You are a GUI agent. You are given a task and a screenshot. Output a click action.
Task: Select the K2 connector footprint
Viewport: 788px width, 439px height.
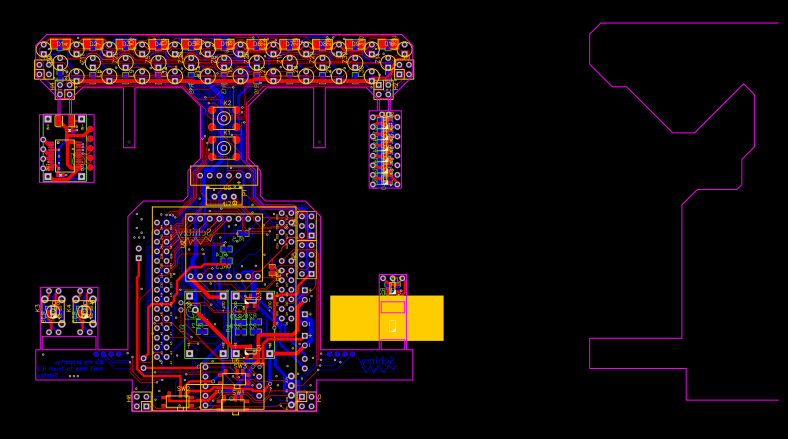point(224,119)
